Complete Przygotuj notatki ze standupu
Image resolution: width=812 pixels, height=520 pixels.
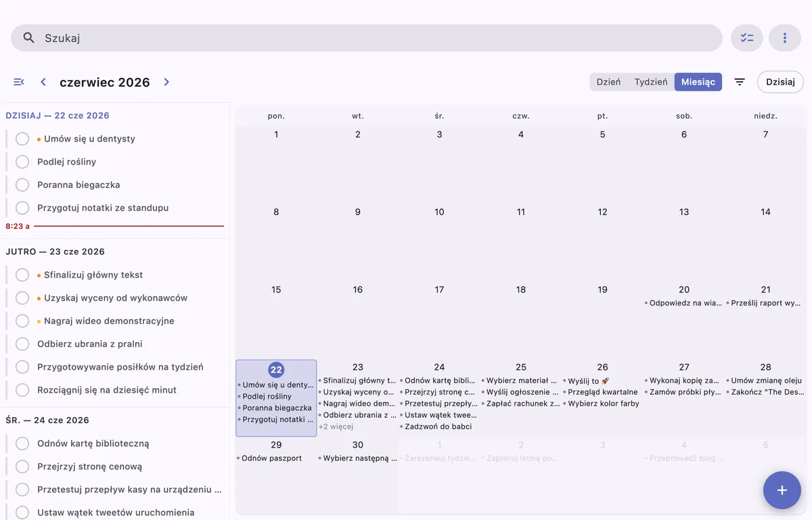point(22,208)
